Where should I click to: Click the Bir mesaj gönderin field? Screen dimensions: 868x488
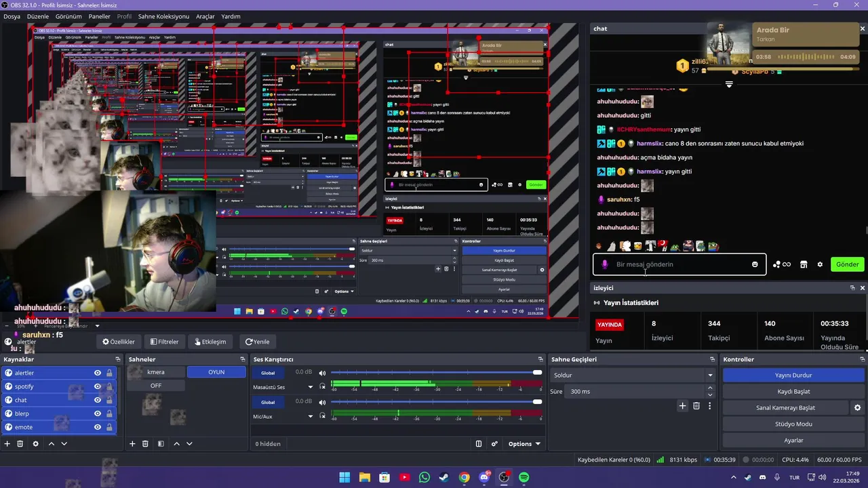678,264
